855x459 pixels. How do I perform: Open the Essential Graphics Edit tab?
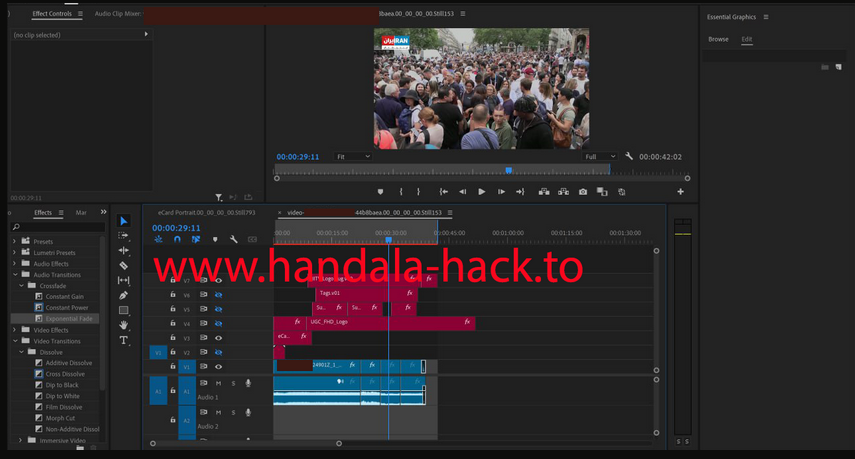pyautogui.click(x=746, y=39)
